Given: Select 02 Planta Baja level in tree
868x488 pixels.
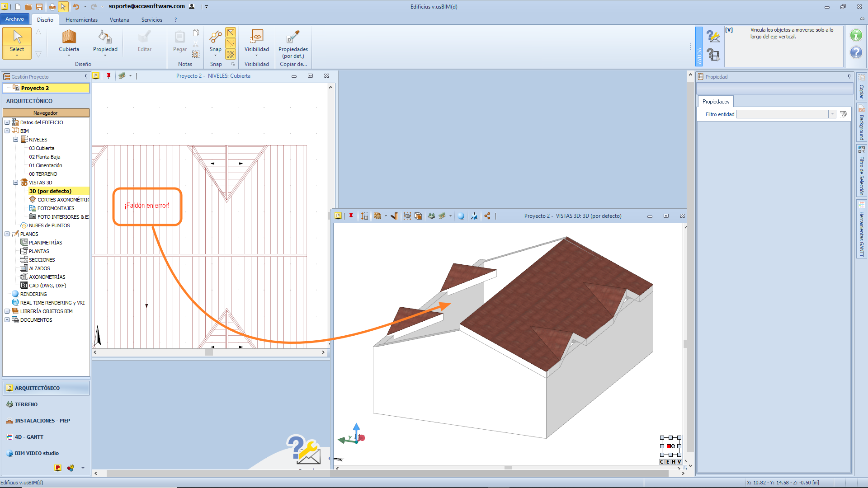Looking at the screenshot, I should point(44,157).
